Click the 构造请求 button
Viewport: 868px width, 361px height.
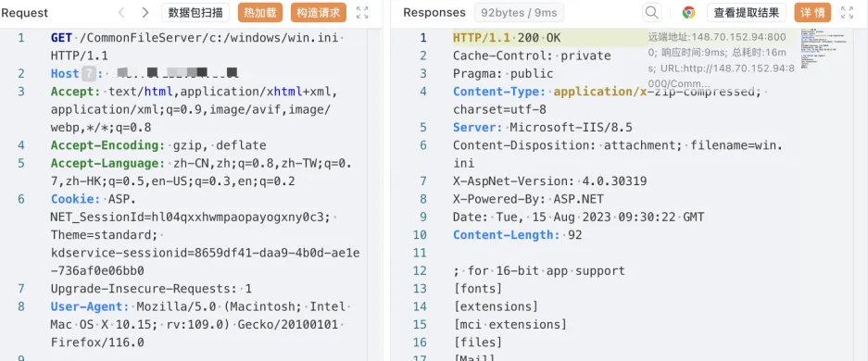pyautogui.click(x=319, y=13)
